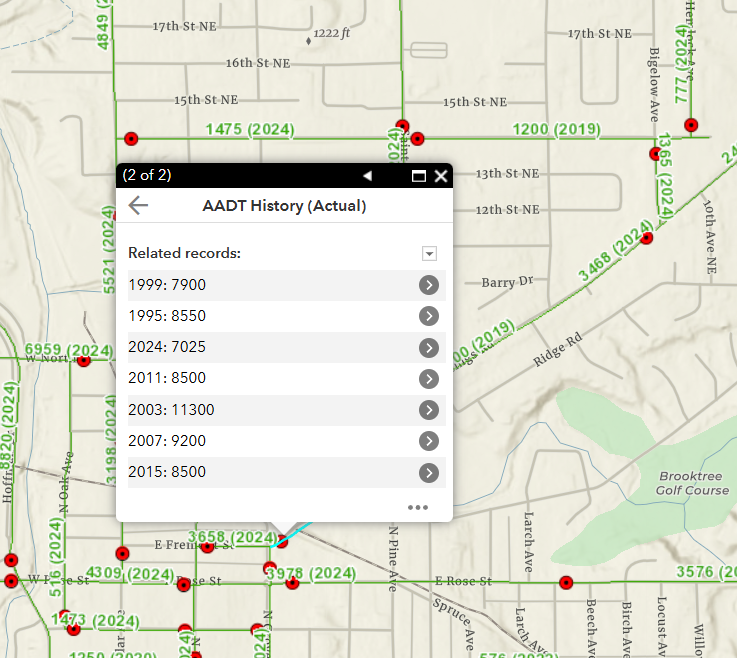Viewport: 737px width, 658px height.
Task: Open the 2024: 7025 record arrow
Action: (429, 348)
